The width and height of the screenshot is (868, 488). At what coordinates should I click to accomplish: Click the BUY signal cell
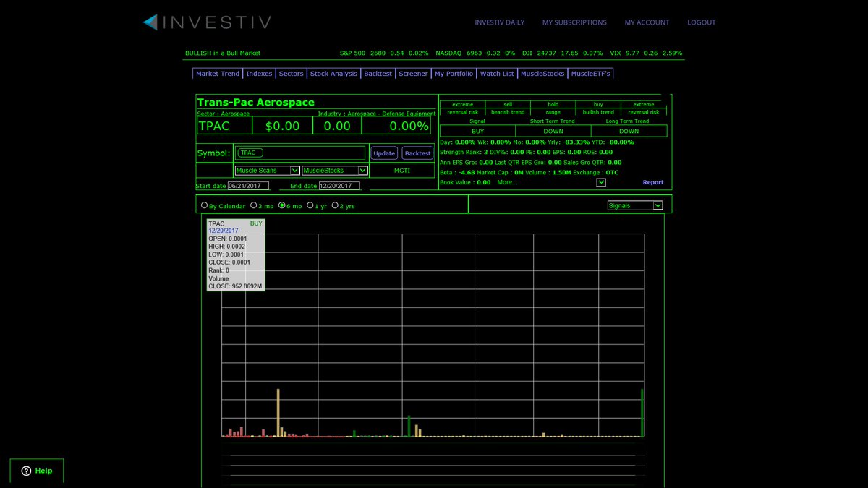(x=477, y=132)
